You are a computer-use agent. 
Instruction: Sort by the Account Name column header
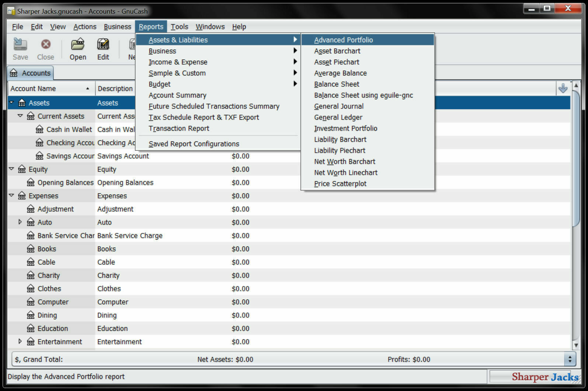tap(51, 88)
